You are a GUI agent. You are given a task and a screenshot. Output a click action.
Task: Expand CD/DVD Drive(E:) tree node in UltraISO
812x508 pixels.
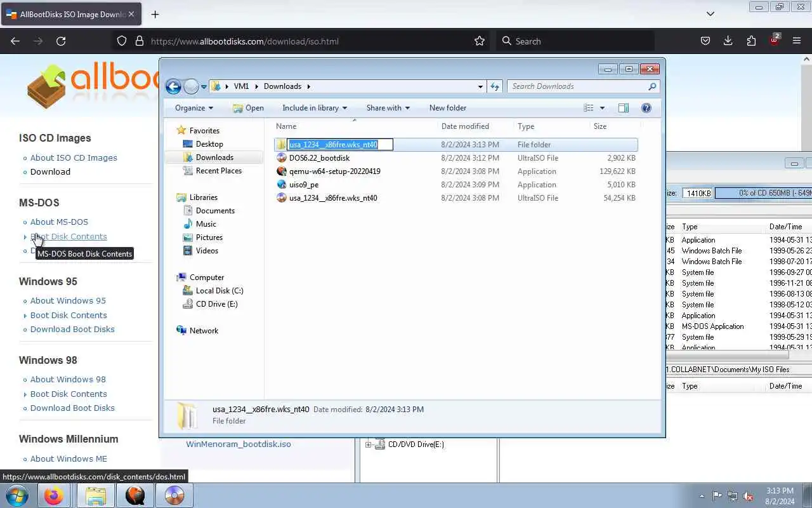(x=368, y=444)
